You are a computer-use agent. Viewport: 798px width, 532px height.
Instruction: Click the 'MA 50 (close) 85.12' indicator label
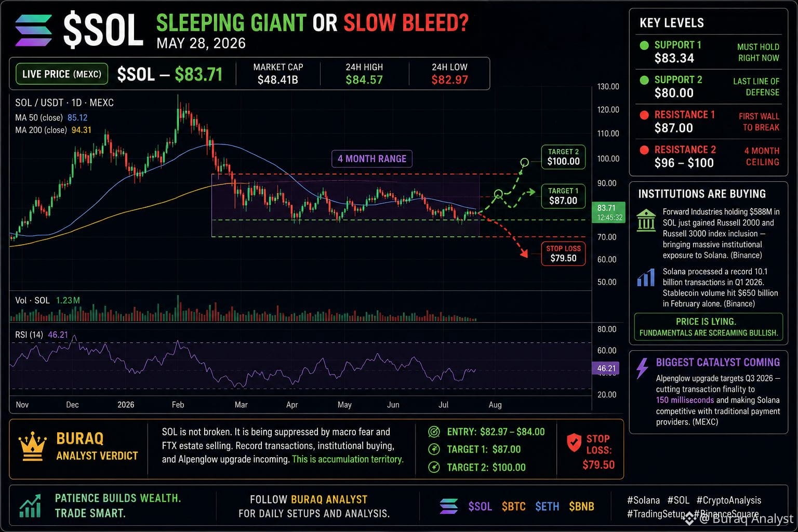click(x=51, y=118)
